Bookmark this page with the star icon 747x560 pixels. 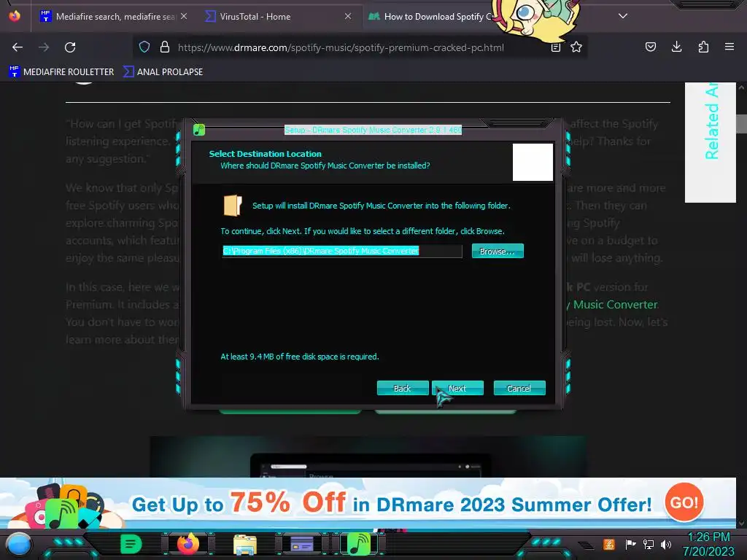[576, 47]
